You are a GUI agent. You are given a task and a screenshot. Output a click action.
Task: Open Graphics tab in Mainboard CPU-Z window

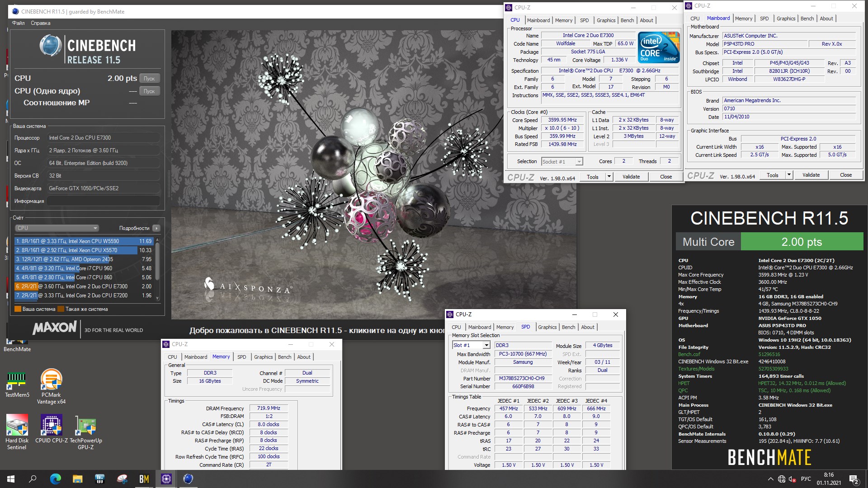[786, 19]
